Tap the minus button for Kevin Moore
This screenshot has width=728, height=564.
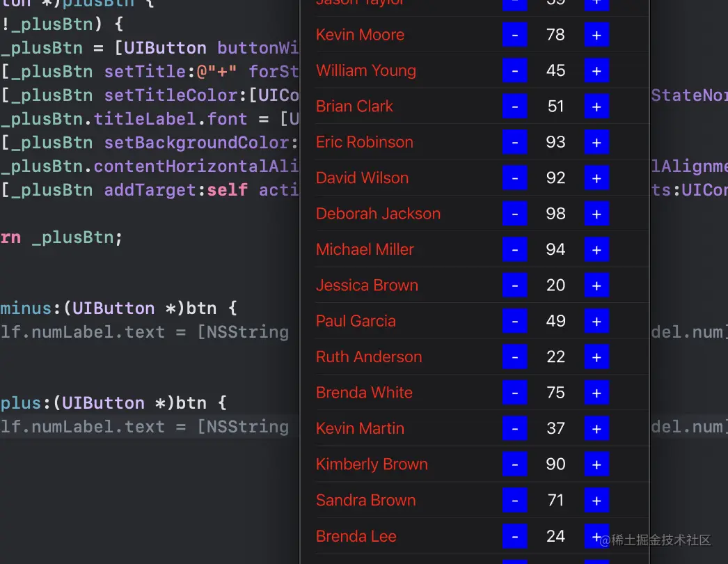pos(514,35)
